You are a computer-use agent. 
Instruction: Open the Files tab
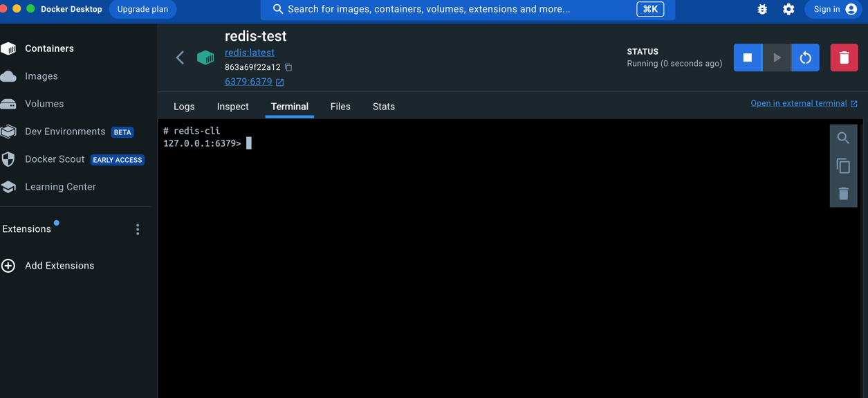pyautogui.click(x=340, y=107)
